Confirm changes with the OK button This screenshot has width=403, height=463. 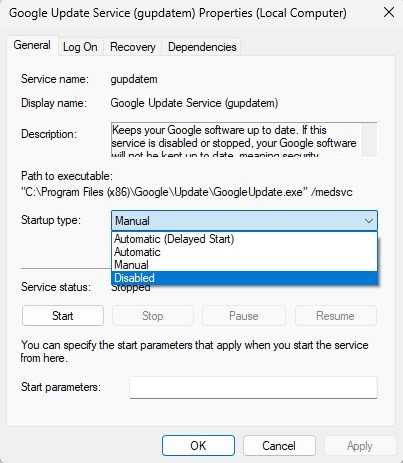(x=198, y=446)
